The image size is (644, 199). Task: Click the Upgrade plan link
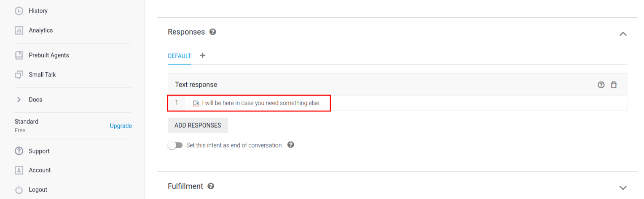[121, 126]
